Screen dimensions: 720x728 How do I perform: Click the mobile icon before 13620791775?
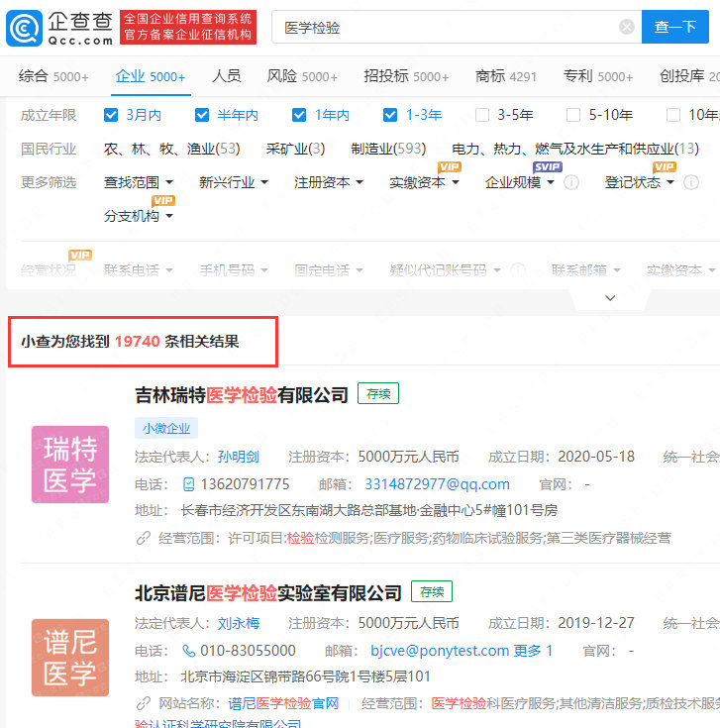189,484
